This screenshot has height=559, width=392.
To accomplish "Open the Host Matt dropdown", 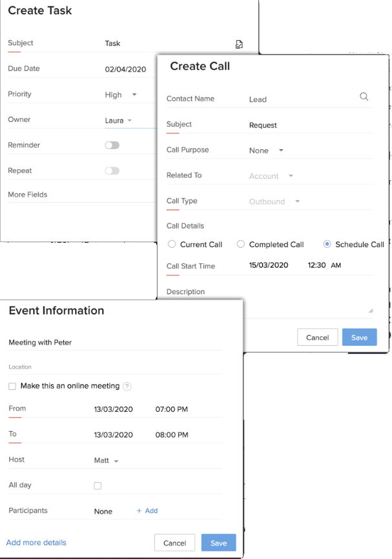I will [107, 461].
